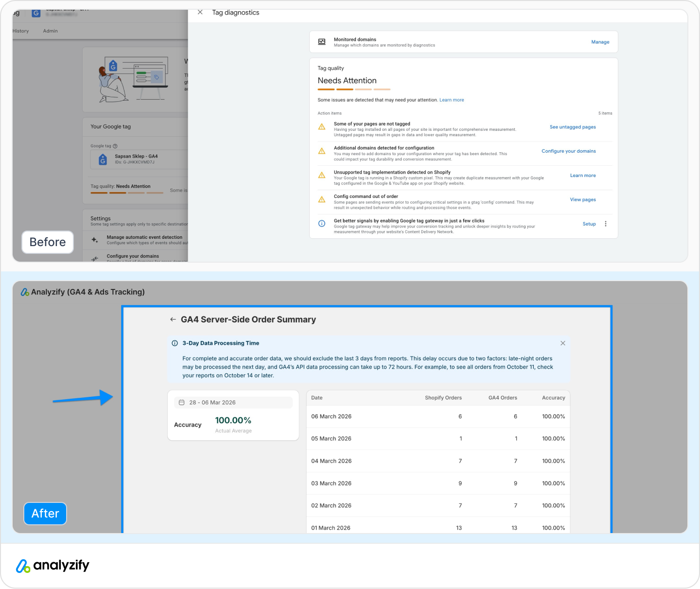Click Setup for Google tag gateway
Screen dimensions: 700x589
coord(589,224)
